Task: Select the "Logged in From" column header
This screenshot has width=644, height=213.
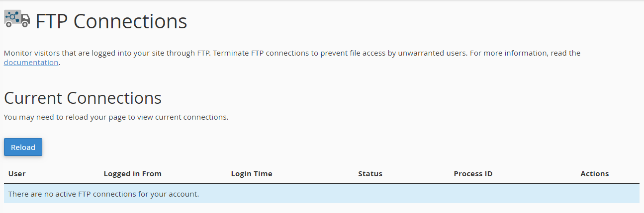Action: click(x=132, y=174)
